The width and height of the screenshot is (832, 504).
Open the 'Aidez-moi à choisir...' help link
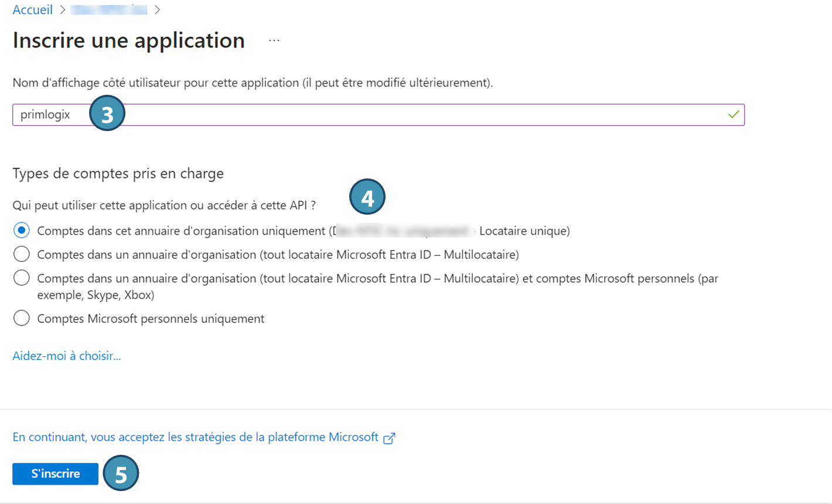[67, 356]
